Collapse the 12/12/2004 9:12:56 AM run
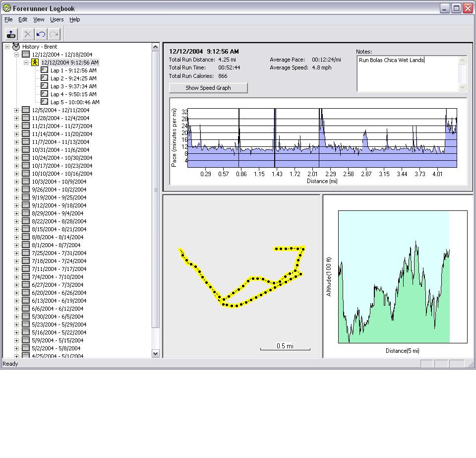Image resolution: width=476 pixels, height=458 pixels. click(26, 63)
